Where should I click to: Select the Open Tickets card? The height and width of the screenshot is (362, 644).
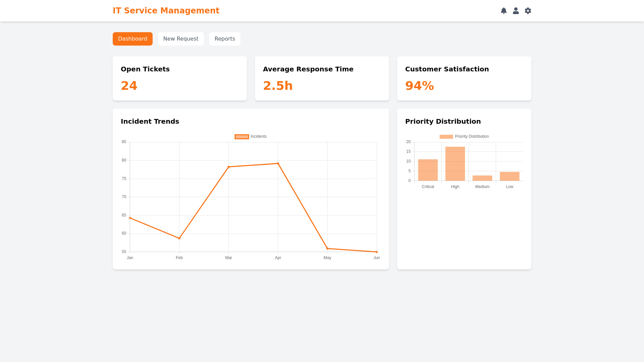[x=180, y=78]
